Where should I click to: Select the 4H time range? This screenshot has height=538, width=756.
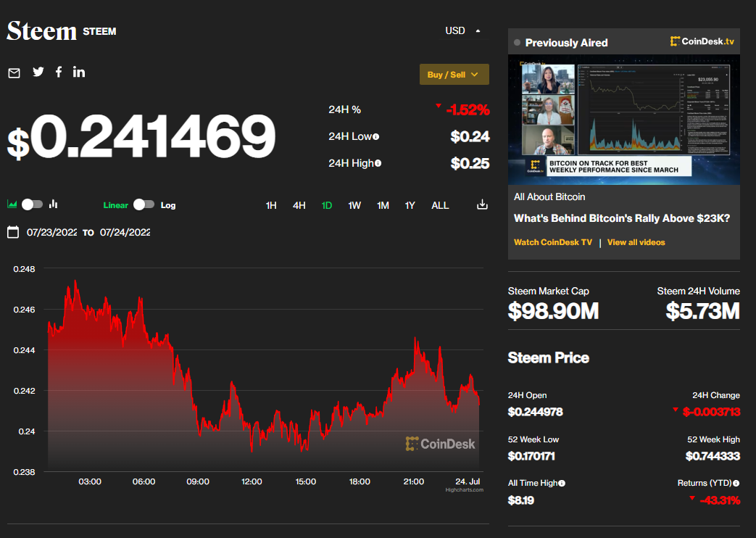click(299, 205)
